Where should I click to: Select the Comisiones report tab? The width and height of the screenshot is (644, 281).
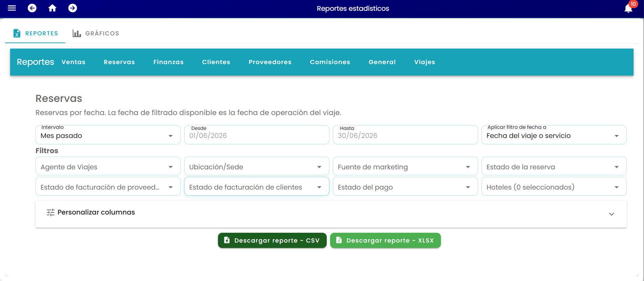[330, 62]
